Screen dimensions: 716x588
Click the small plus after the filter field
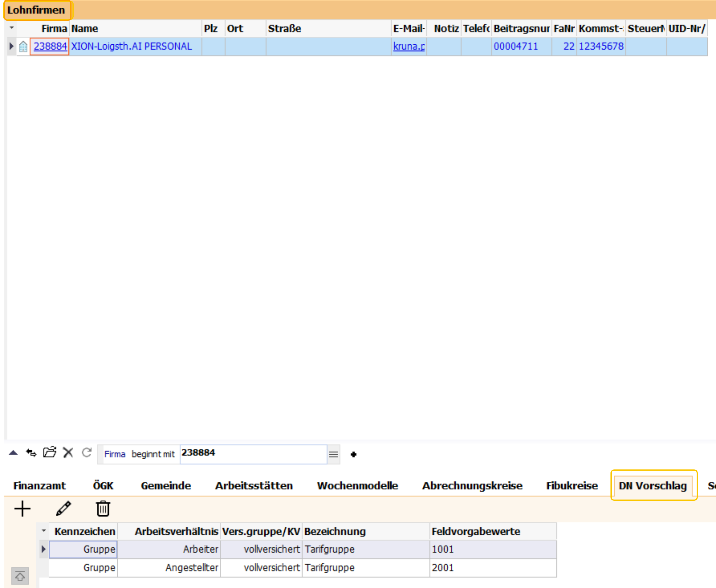click(x=354, y=454)
